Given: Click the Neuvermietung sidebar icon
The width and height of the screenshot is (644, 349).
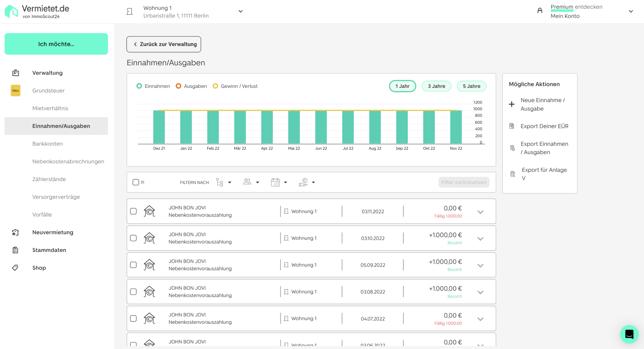Looking at the screenshot, I should pyautogui.click(x=15, y=232).
